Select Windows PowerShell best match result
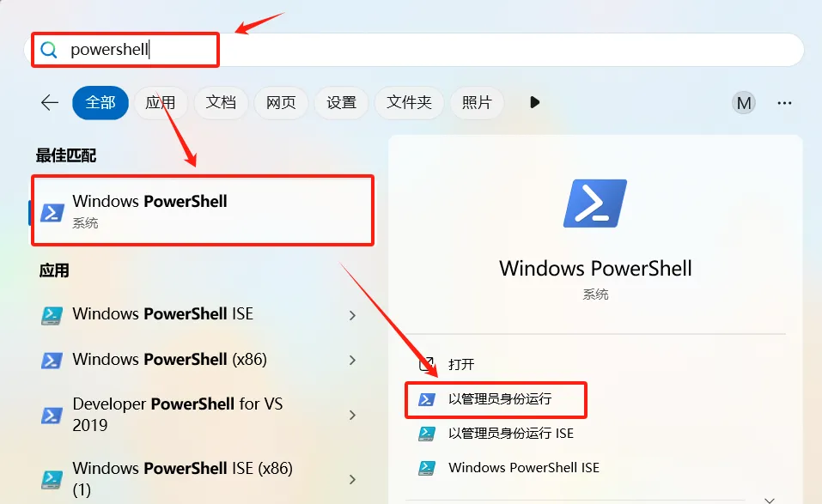Viewport: 822px width, 504px height. (202, 210)
